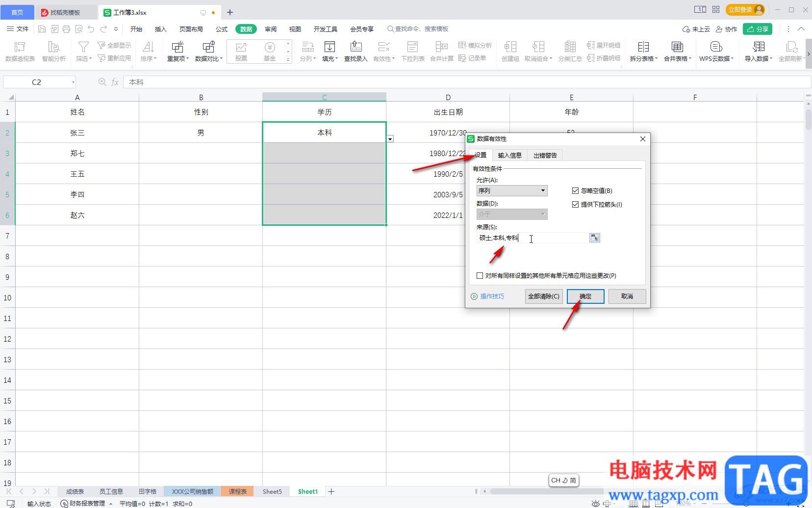
Task: Click the Print Preview icon
Action: pyautogui.click(x=79, y=29)
